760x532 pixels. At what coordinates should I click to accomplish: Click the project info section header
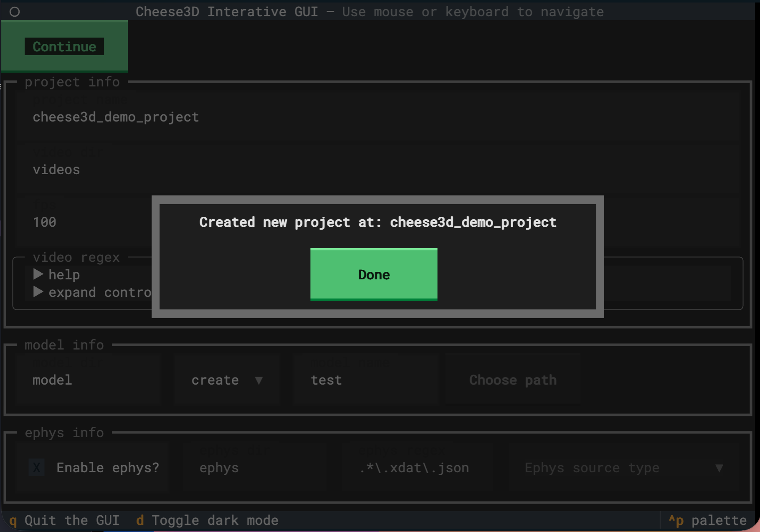72,82
